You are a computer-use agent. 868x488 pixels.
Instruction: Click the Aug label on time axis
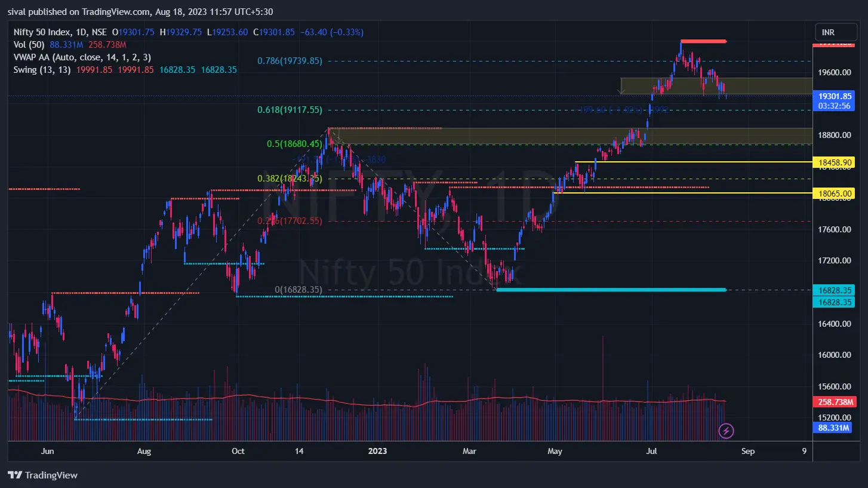144,451
